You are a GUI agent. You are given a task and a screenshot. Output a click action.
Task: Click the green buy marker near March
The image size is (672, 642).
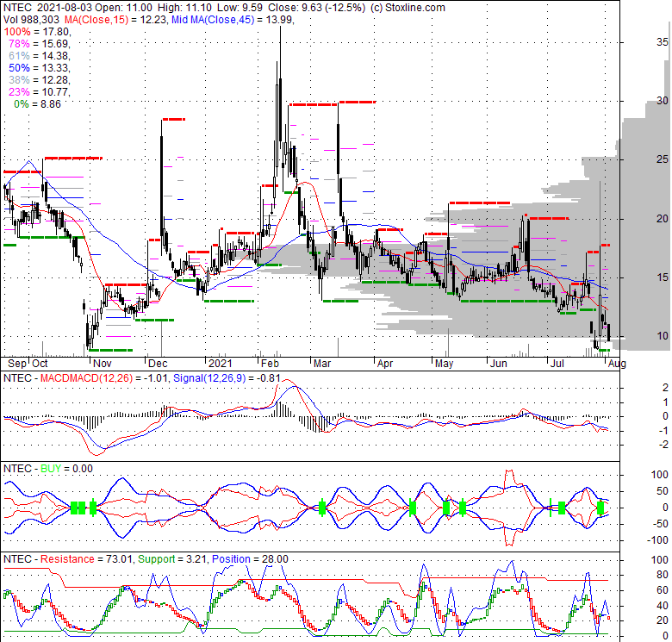tap(322, 508)
